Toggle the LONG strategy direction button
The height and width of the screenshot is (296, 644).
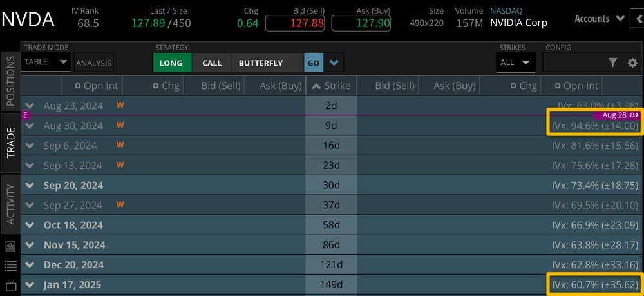[x=171, y=63]
